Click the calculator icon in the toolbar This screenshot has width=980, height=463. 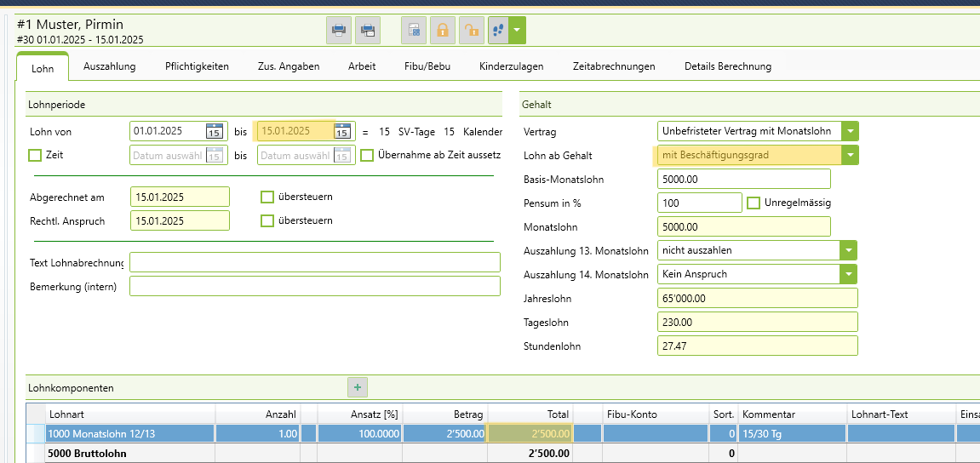click(414, 31)
